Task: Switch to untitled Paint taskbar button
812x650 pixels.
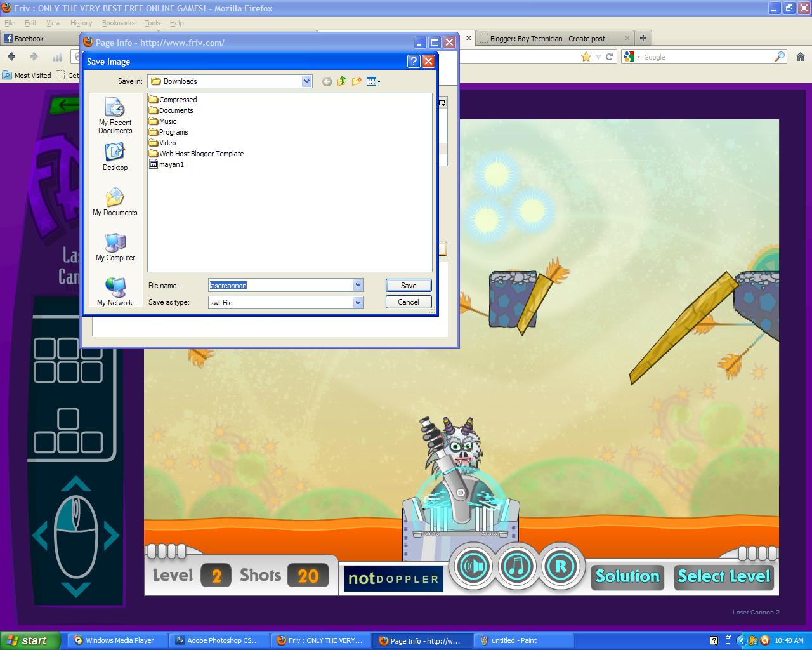Action: 523,640
